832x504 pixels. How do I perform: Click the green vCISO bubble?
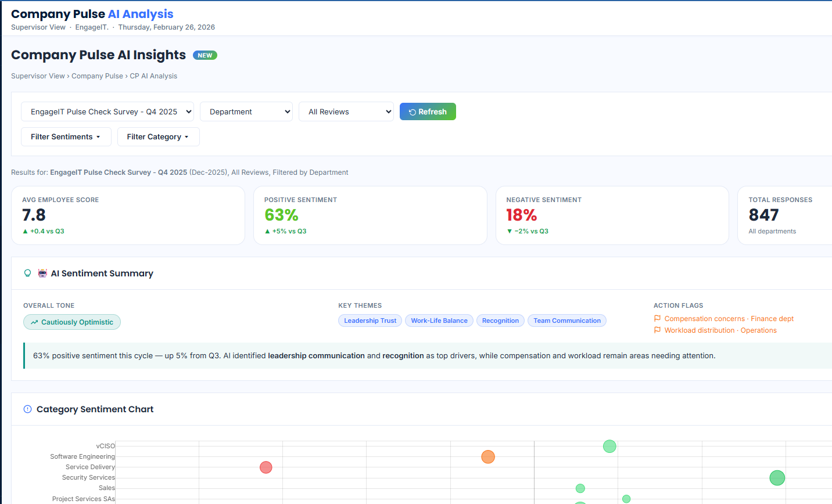pyautogui.click(x=609, y=447)
